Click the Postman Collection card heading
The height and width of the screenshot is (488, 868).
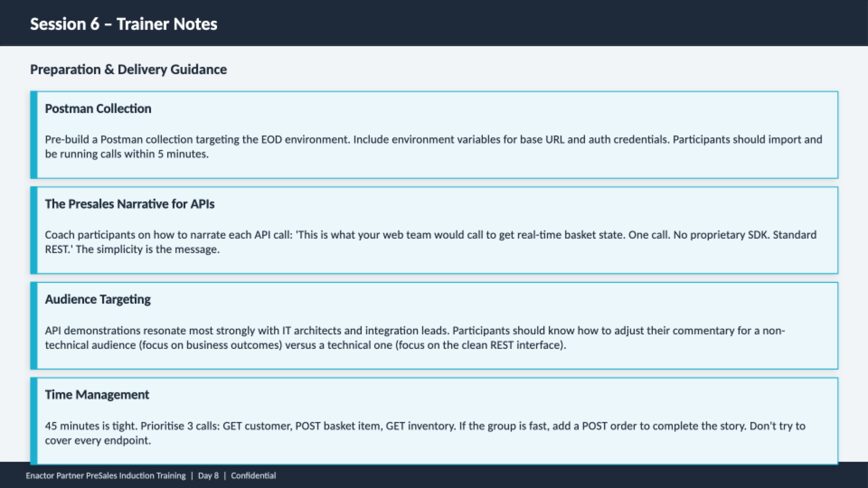98,109
